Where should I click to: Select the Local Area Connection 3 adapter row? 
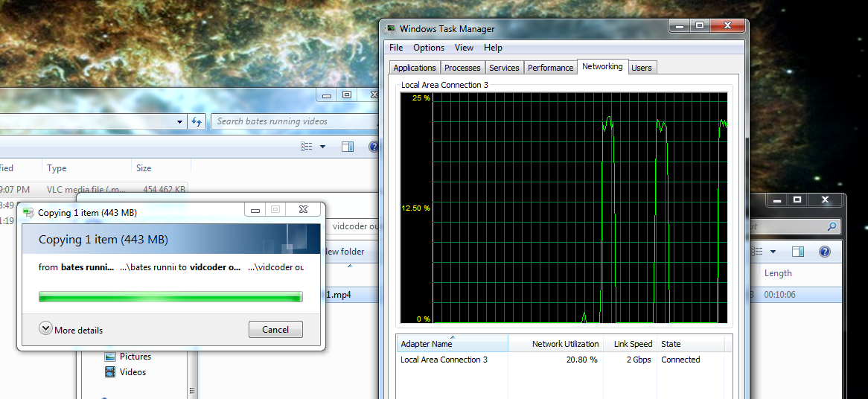[x=564, y=360]
